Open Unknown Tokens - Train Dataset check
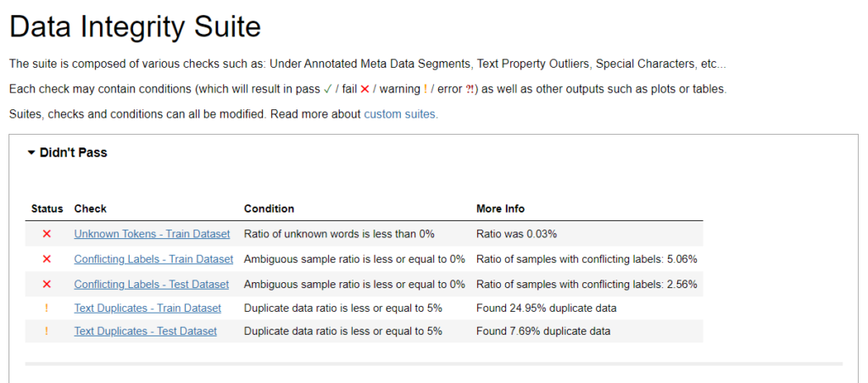Viewport: 868px width, 383px height. pyautogui.click(x=152, y=234)
